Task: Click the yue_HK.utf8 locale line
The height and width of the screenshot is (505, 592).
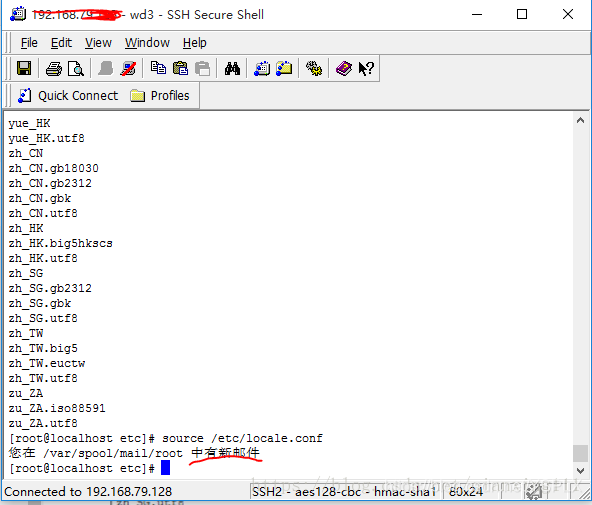Action: click(x=46, y=138)
